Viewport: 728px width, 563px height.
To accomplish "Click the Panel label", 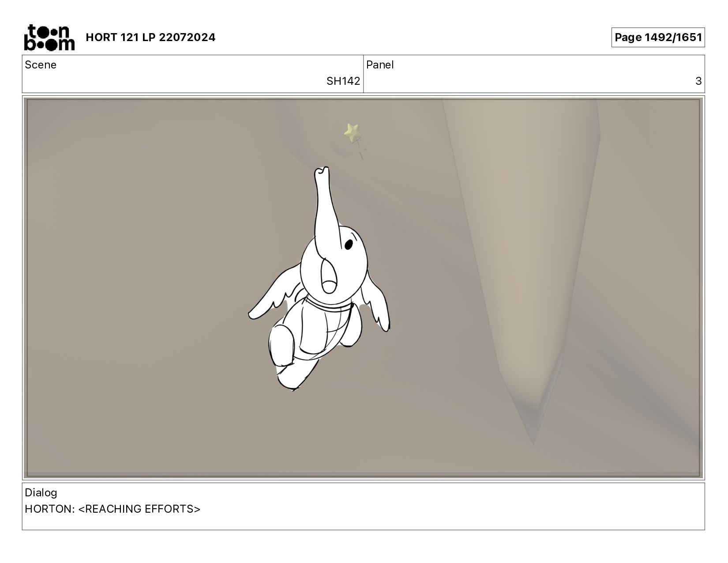I will (x=380, y=65).
